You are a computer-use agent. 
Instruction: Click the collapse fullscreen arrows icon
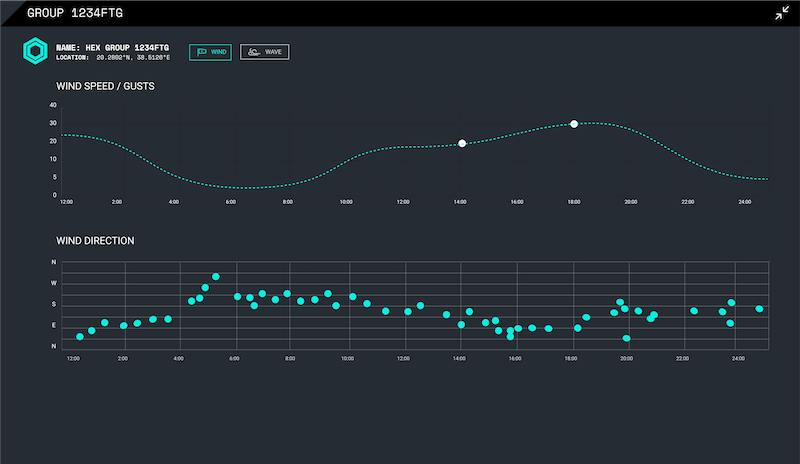tap(781, 13)
